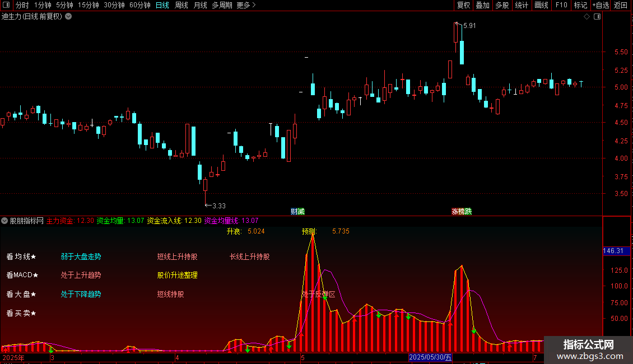
Task: Click the 处于反弹区 label
Action: [319, 294]
